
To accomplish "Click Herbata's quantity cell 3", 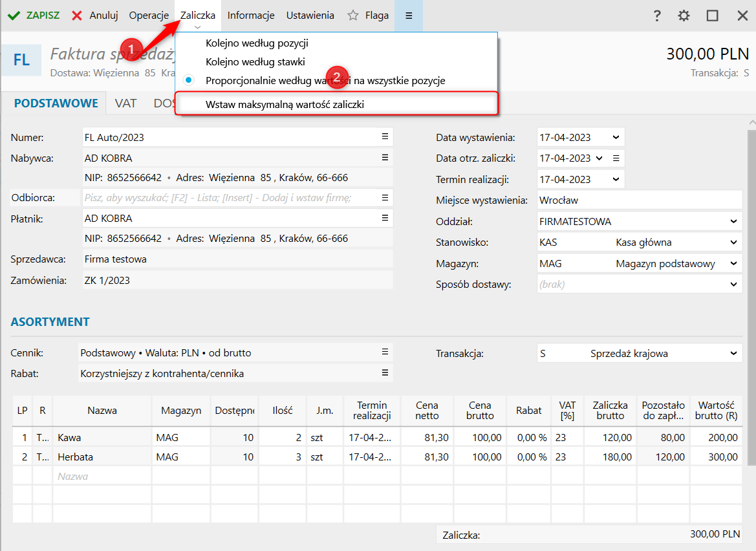I will [283, 457].
